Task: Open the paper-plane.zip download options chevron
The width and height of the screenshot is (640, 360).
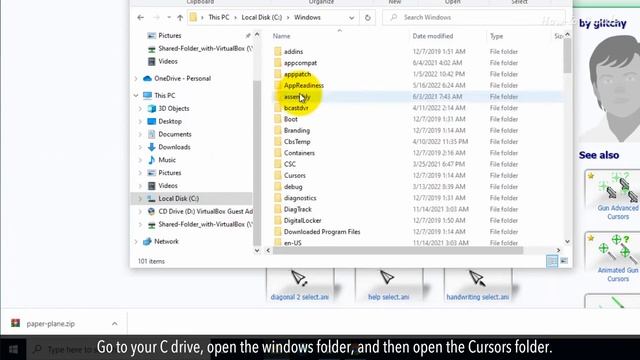Action: [115, 324]
